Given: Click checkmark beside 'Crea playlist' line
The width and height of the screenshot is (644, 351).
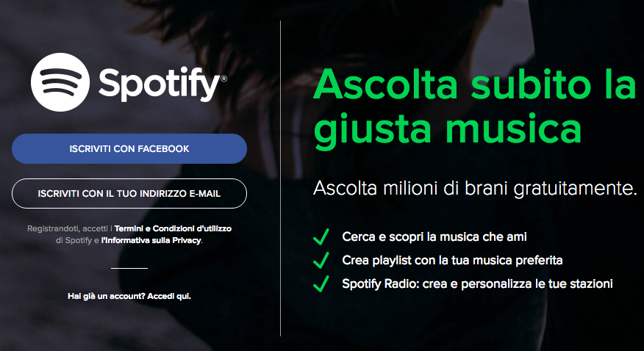Looking at the screenshot, I should [321, 260].
